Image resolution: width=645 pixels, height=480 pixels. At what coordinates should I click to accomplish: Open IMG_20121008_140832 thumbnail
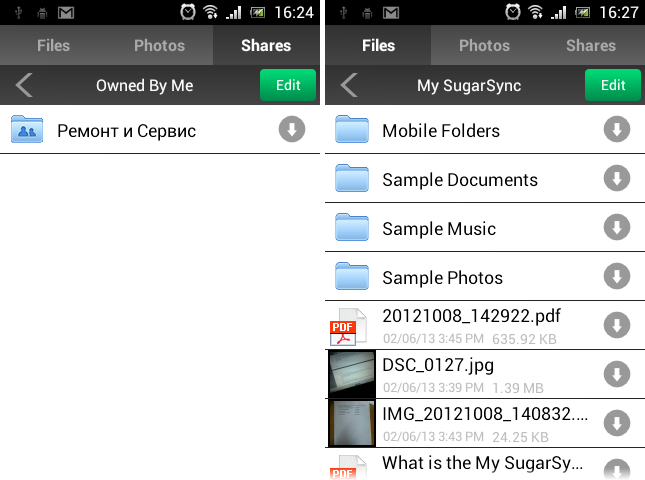(352, 423)
